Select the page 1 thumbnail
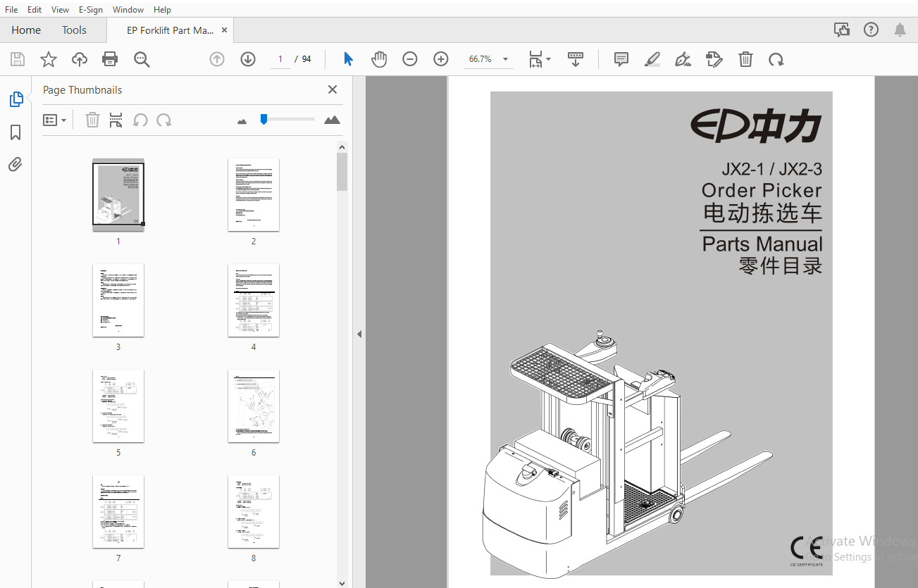Viewport: 918px width, 588px height. point(118,195)
